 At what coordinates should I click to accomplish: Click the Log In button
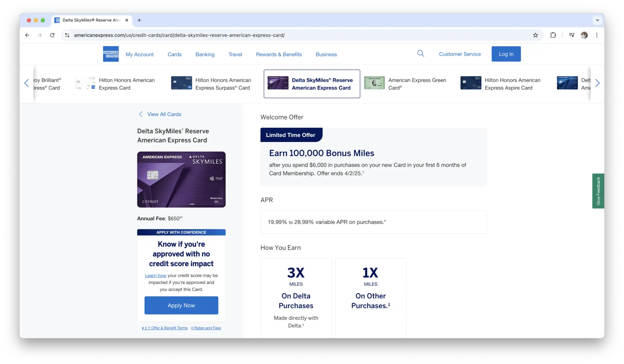pyautogui.click(x=506, y=54)
